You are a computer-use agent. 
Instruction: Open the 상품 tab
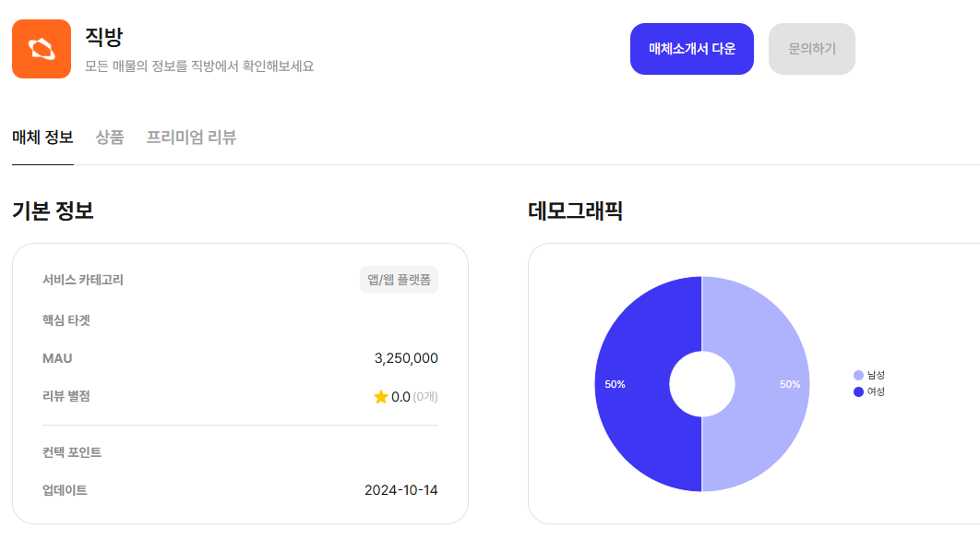click(x=110, y=138)
